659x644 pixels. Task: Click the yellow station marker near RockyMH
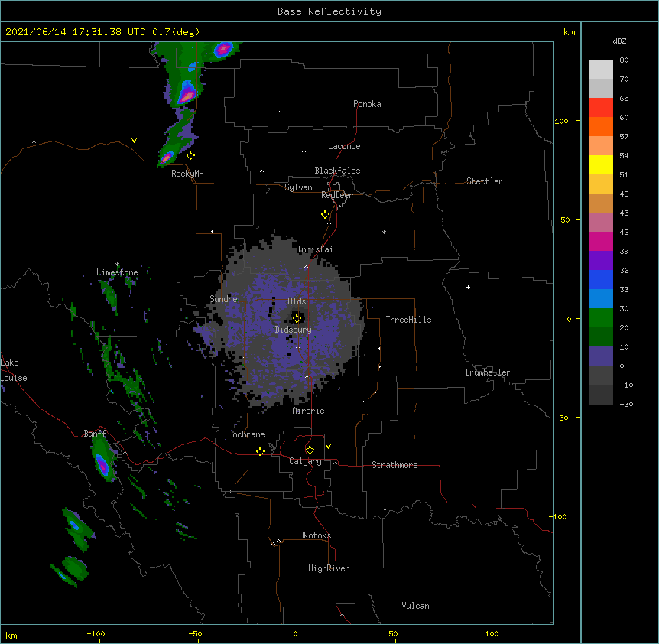(191, 156)
